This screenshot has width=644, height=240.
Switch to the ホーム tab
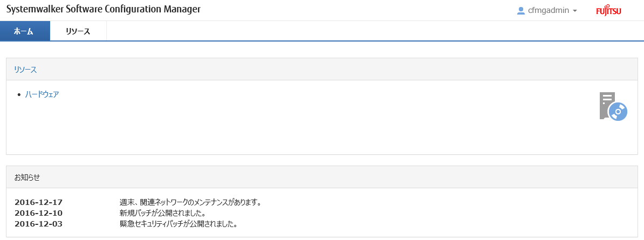25,31
